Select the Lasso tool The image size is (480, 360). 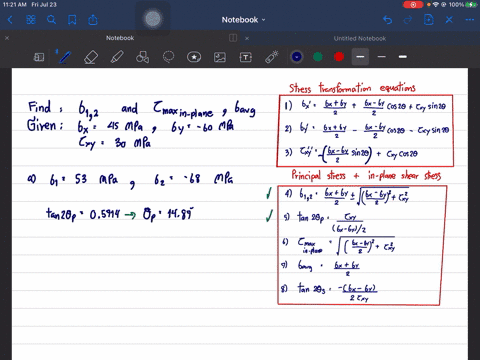click(168, 57)
